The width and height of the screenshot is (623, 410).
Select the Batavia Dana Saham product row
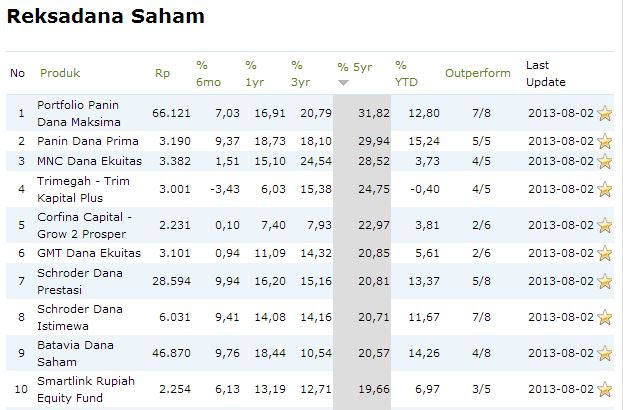(x=310, y=353)
